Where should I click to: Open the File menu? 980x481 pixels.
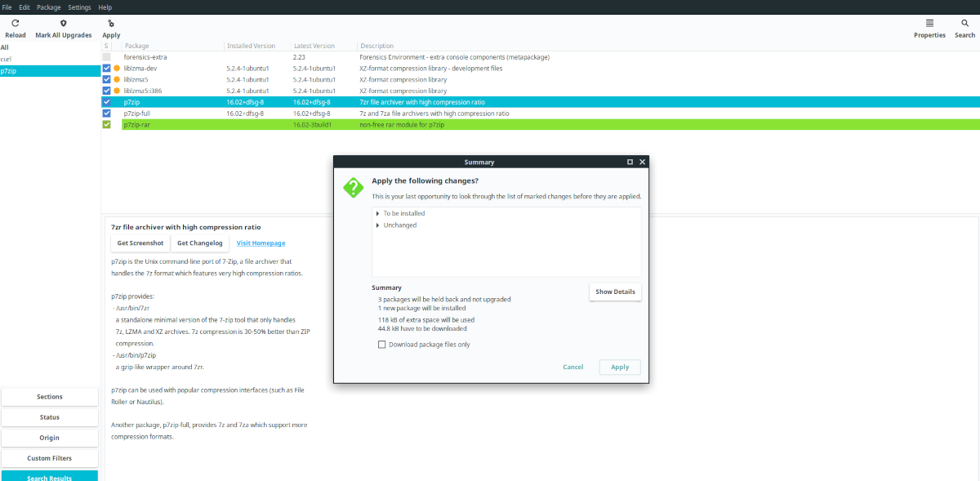7,7
